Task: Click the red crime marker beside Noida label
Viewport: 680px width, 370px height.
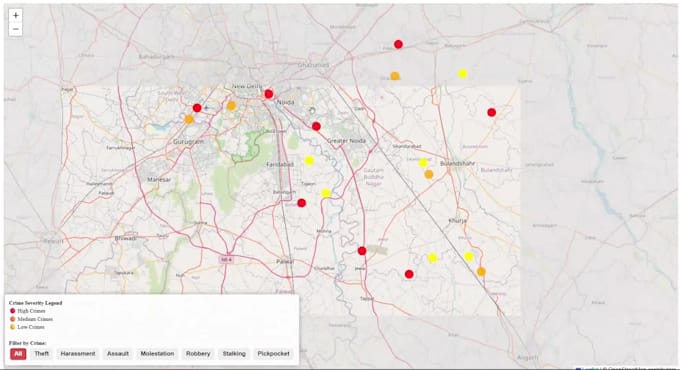Action: tap(269, 94)
